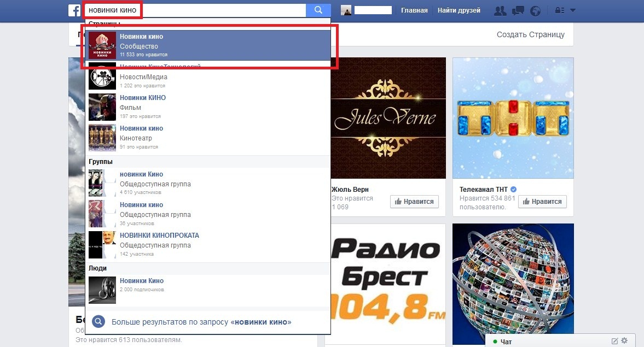The image size is (644, 347).
Task: Open the privacy shortcuts lock icon
Action: click(559, 10)
